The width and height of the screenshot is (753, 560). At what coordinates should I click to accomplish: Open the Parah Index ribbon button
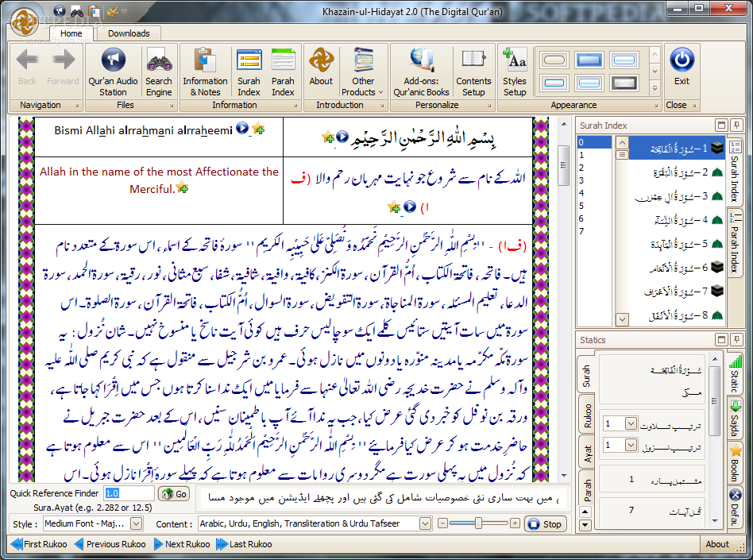[283, 72]
